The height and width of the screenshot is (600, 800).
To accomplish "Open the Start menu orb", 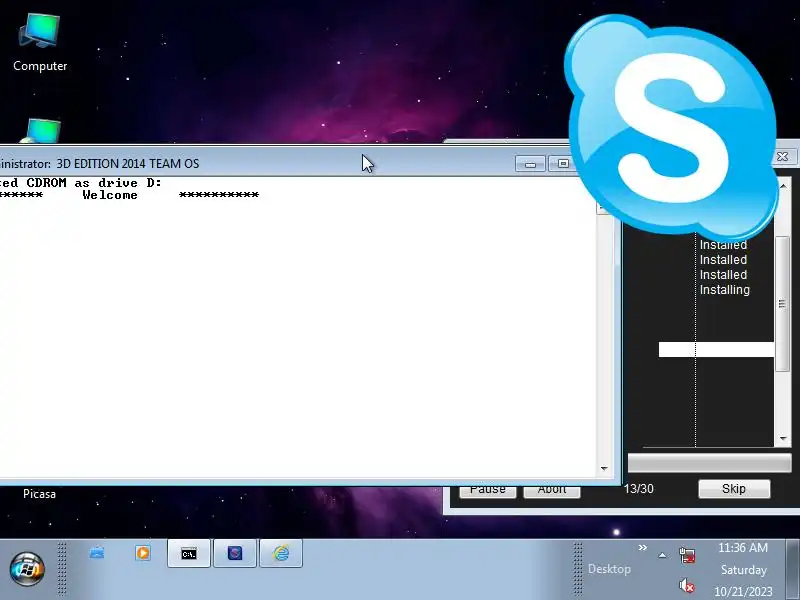I will [x=27, y=568].
